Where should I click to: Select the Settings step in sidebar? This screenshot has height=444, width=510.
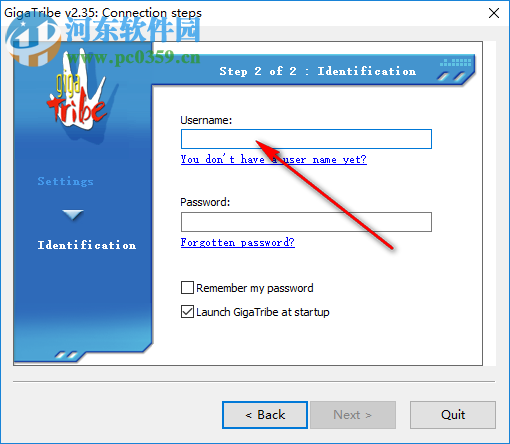click(x=65, y=181)
